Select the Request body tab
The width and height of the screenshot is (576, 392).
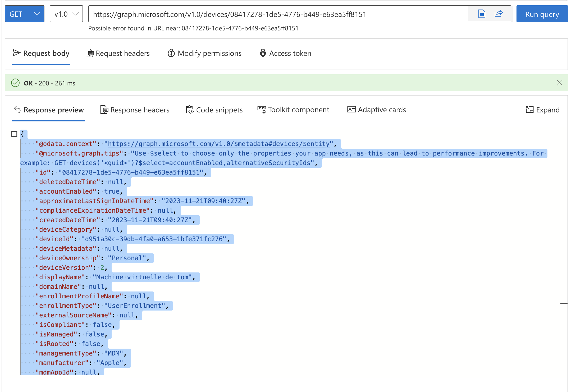(x=46, y=53)
